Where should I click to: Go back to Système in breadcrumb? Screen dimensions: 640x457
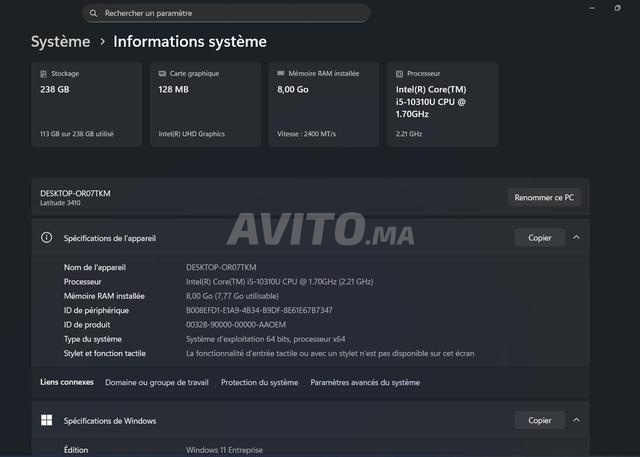60,42
